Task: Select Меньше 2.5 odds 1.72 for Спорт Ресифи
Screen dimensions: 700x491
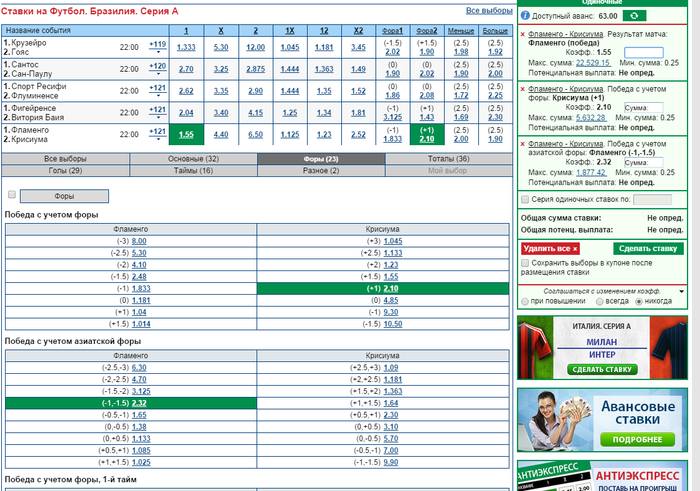Action: point(461,96)
